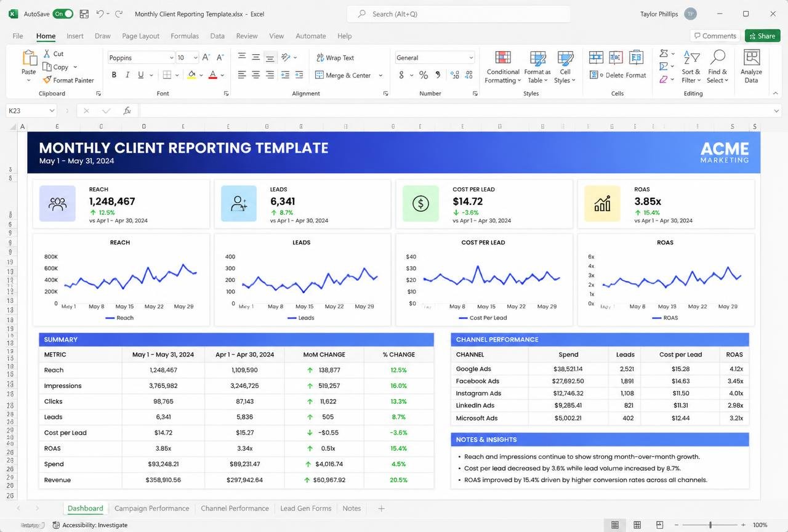Click the Undo arrow

pyautogui.click(x=100, y=14)
